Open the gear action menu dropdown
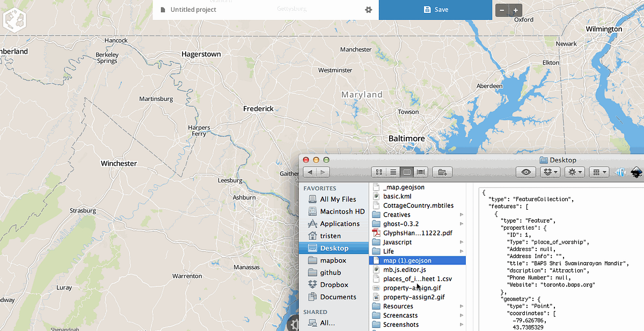The width and height of the screenshot is (644, 331). pos(574,172)
